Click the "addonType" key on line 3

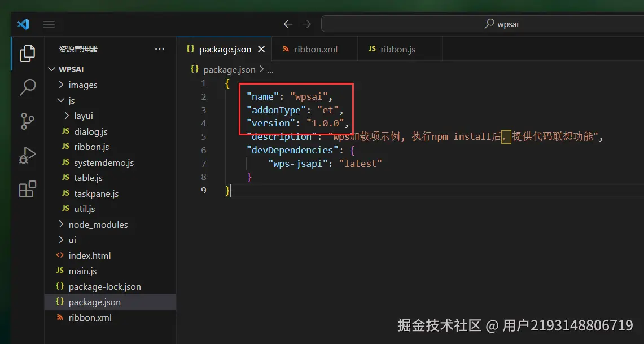point(276,110)
